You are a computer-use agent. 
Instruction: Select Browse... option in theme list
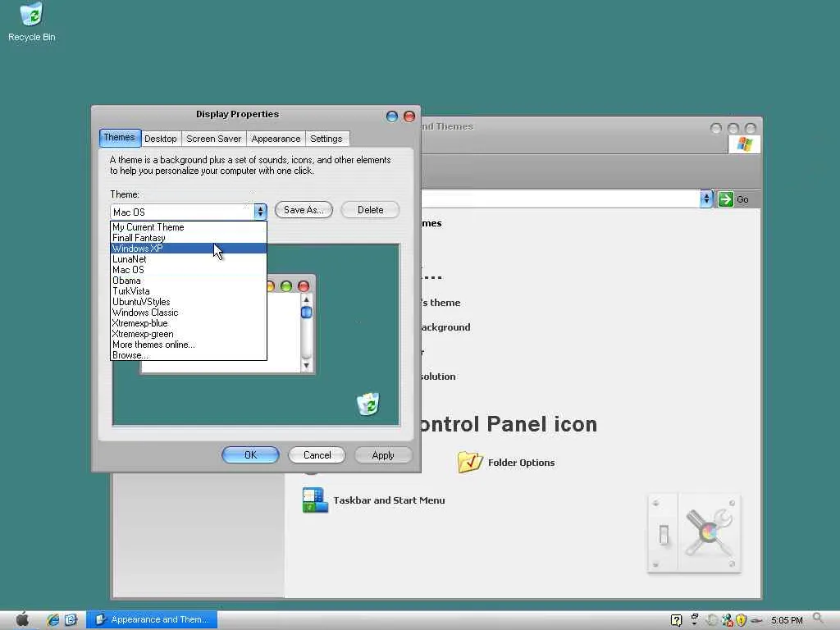tap(189, 355)
